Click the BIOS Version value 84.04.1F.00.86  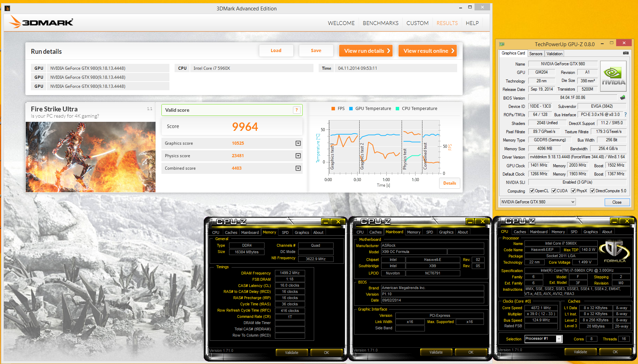tap(573, 98)
